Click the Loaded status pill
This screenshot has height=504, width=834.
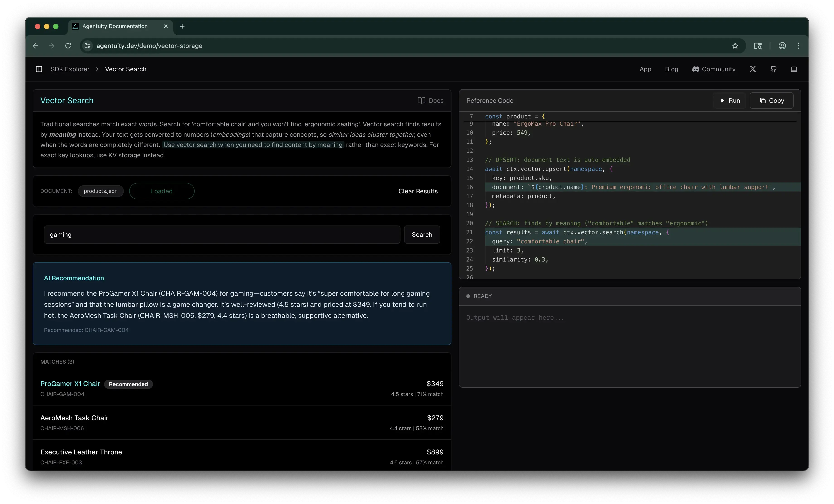point(162,191)
